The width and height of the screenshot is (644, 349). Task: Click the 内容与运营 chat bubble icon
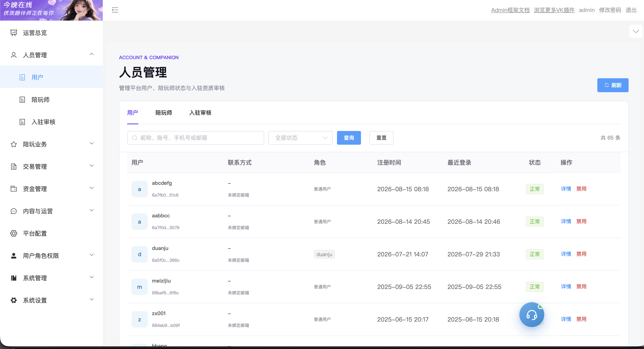14,211
